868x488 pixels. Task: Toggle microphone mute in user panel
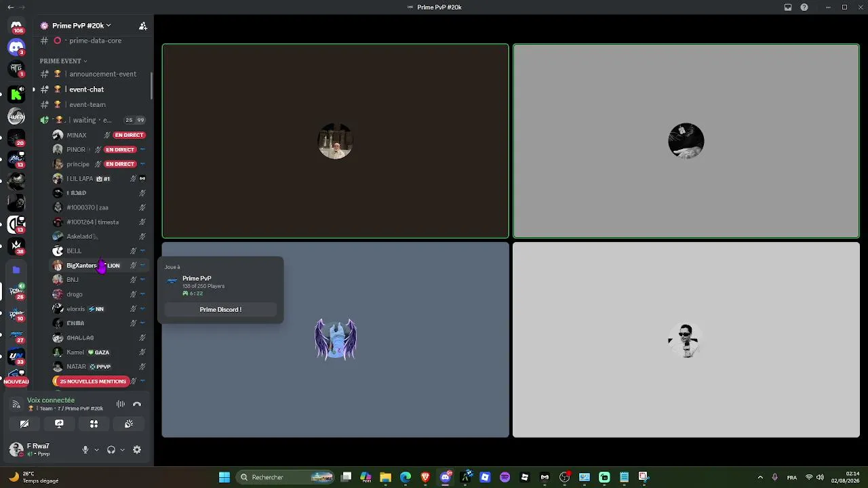(x=85, y=449)
